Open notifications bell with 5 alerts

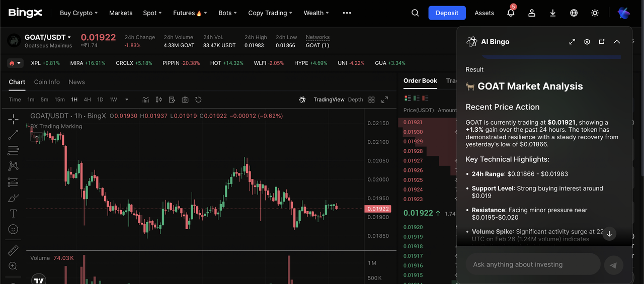point(511,13)
